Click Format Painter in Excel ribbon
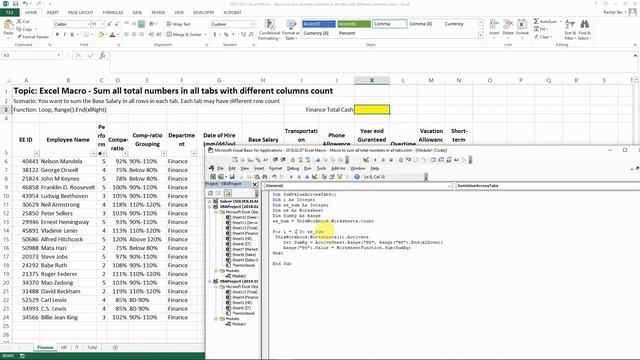Viewport: 640px width, 360px height. tap(33, 37)
